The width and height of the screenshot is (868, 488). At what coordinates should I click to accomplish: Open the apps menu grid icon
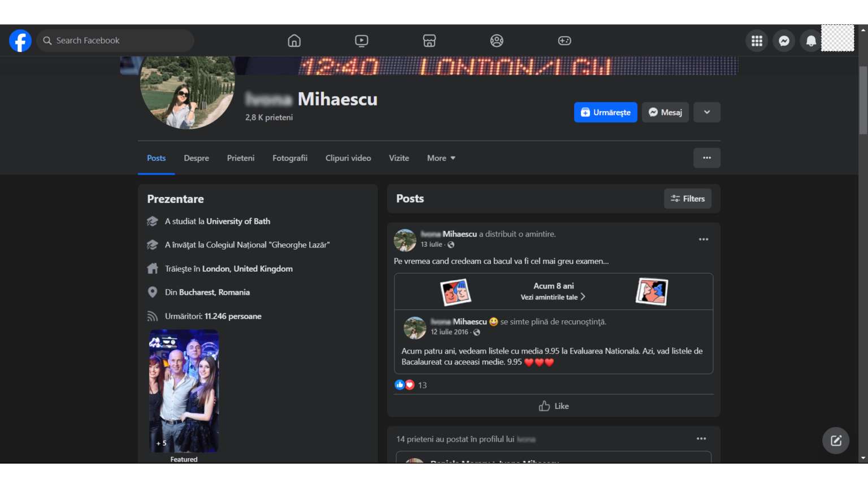[x=757, y=41]
